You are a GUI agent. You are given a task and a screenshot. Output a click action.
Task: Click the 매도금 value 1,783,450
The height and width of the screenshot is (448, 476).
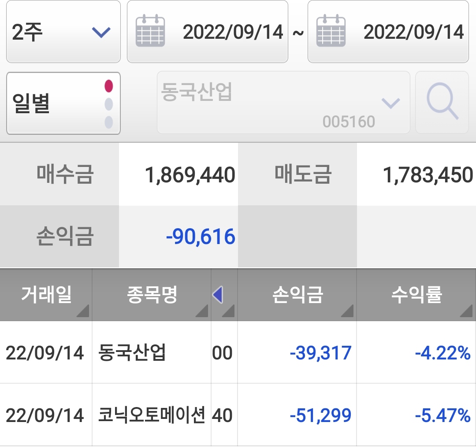pyautogui.click(x=428, y=175)
